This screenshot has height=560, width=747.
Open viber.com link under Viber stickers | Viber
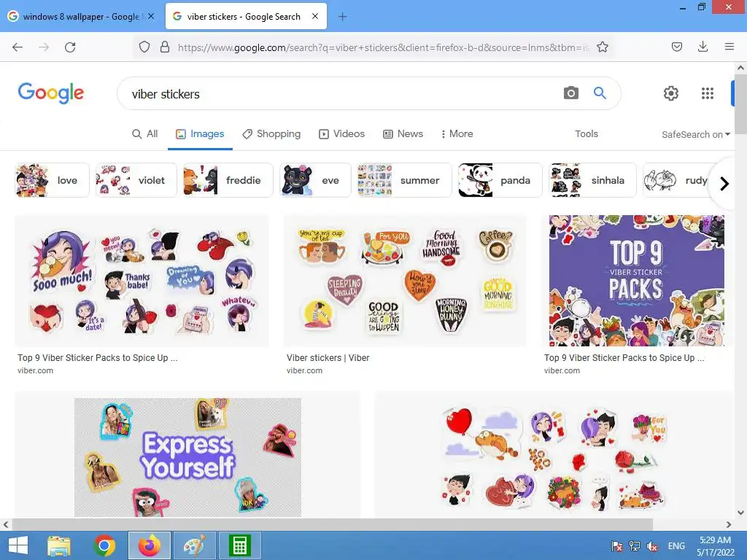coord(304,370)
